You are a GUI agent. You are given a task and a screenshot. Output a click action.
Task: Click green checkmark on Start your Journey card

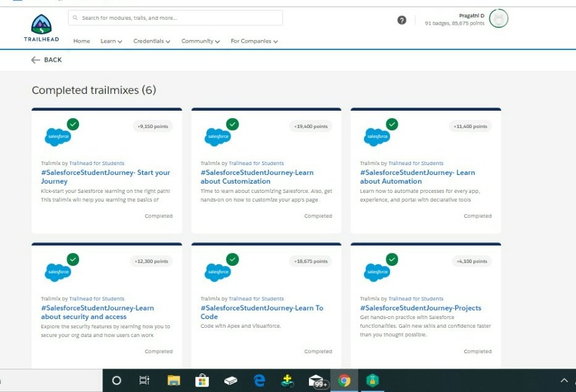pyautogui.click(x=73, y=124)
